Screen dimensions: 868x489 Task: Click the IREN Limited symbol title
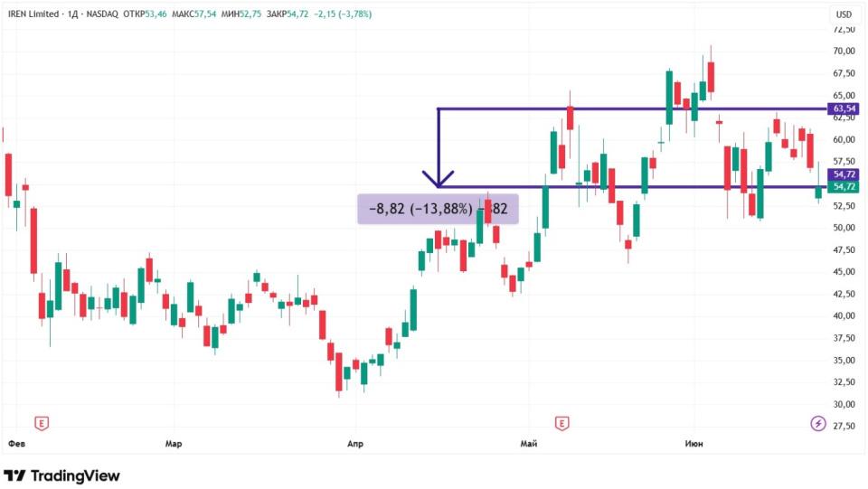(x=33, y=14)
